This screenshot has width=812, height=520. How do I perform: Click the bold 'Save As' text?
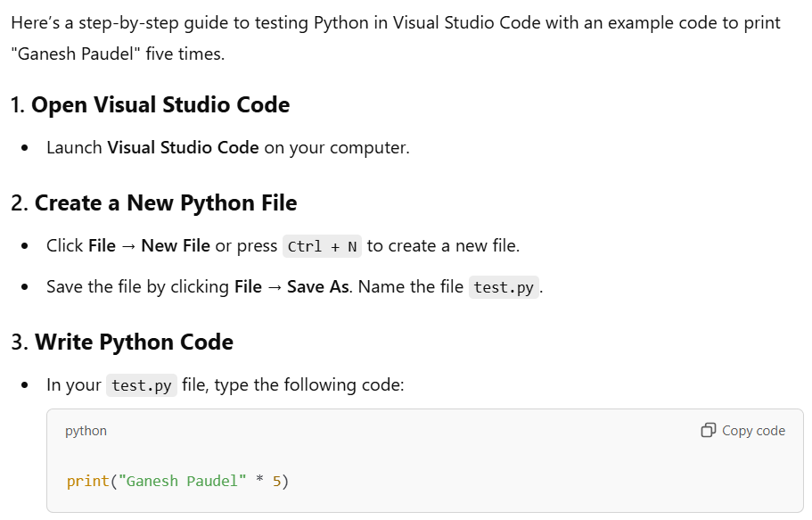pos(318,286)
